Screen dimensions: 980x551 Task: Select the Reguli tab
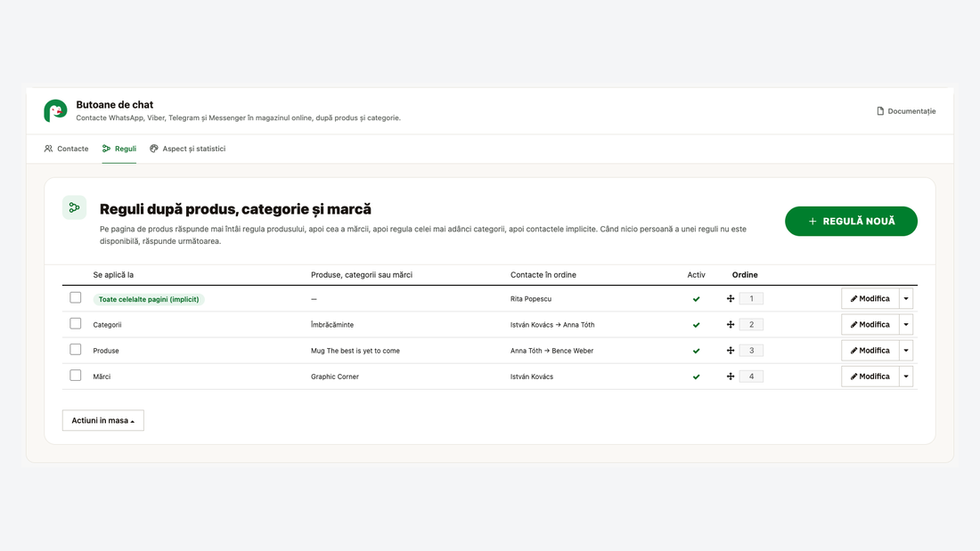tap(118, 149)
